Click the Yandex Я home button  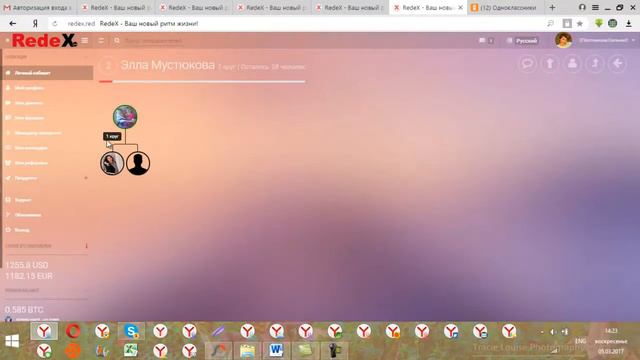(x=35, y=24)
